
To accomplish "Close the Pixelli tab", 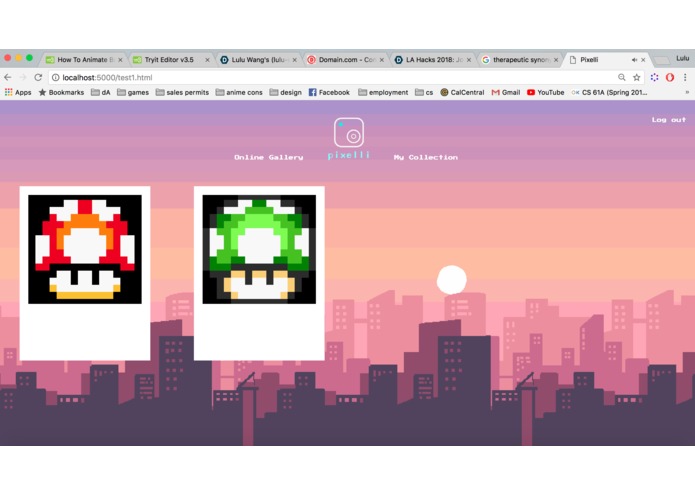I will coord(643,60).
